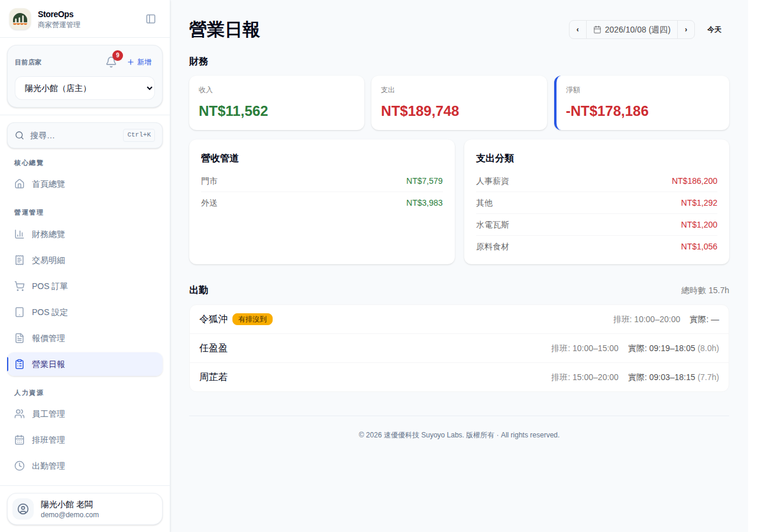Screen dimensions: 757x532
Task: Click the 周芷若 attendance name
Action: [213, 377]
